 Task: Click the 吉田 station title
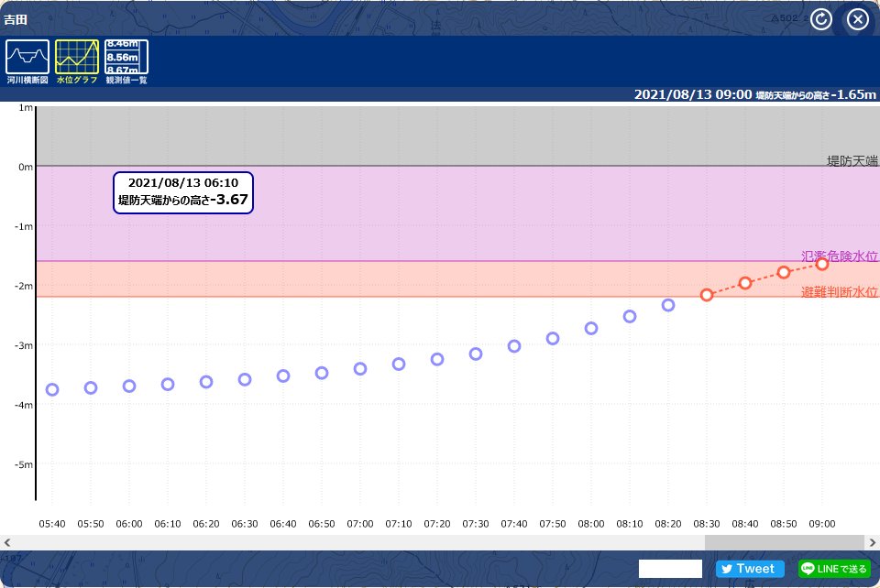(16, 19)
